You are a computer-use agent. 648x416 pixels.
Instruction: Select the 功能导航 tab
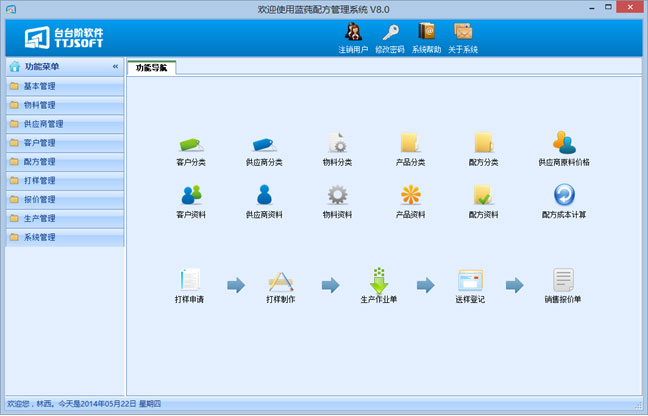(152, 68)
